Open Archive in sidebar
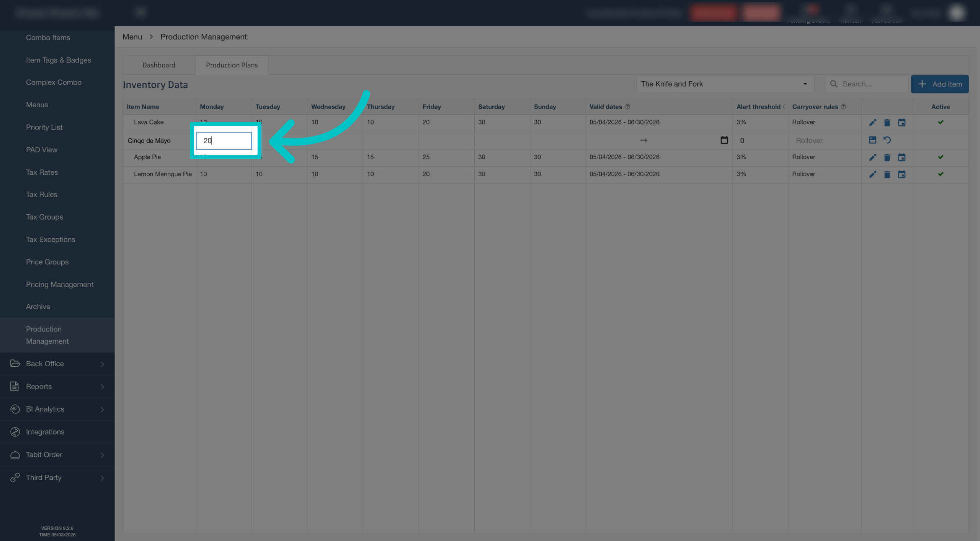 38,307
